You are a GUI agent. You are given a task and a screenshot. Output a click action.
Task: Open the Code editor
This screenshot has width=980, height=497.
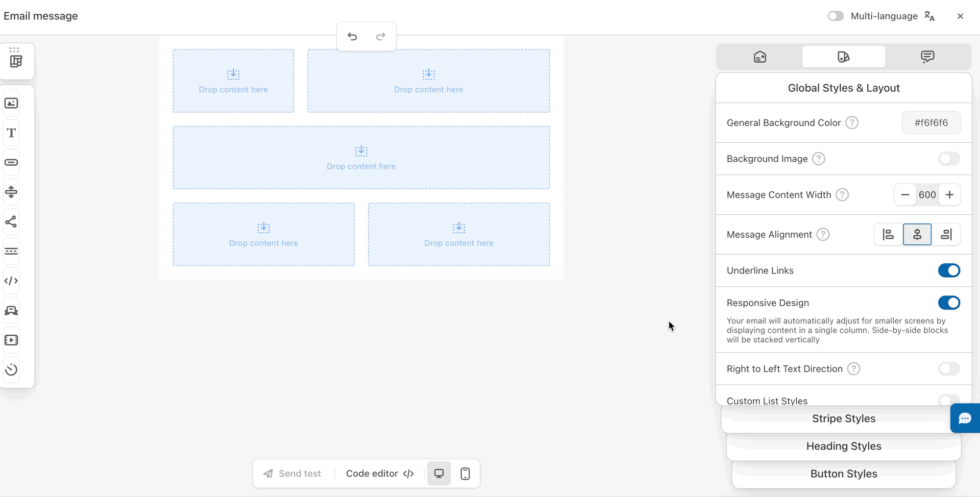380,473
